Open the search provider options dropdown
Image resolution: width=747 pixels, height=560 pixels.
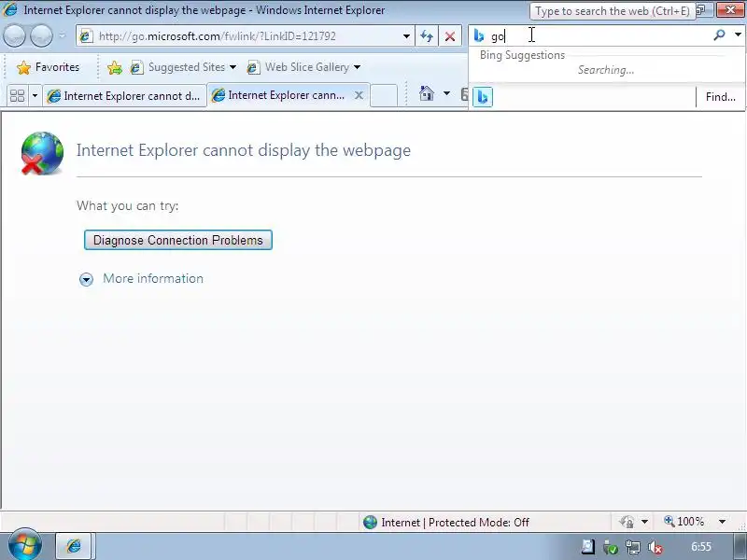(738, 35)
